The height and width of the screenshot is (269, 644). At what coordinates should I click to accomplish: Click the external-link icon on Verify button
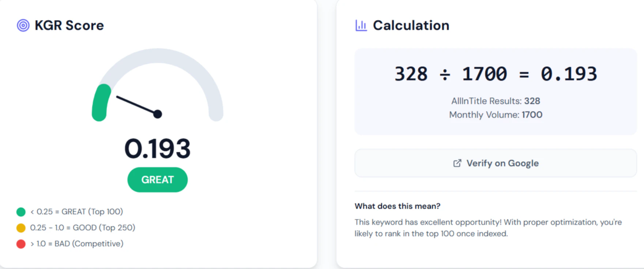coord(457,163)
